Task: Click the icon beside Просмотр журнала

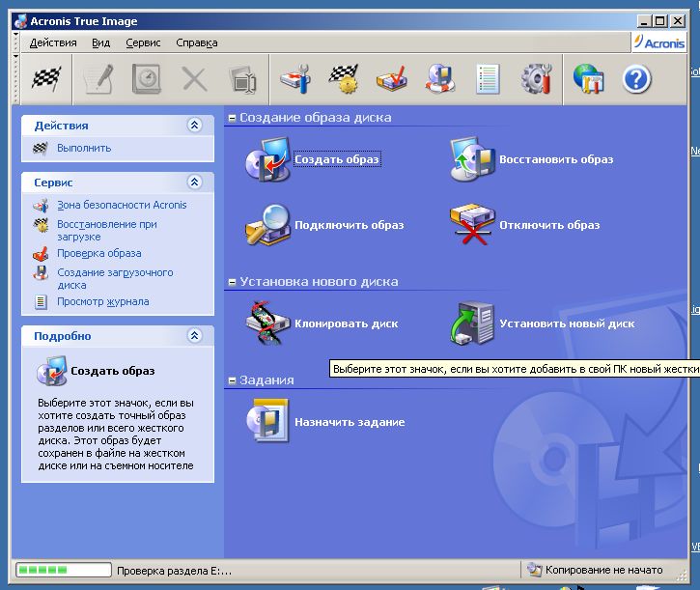Action: tap(41, 302)
